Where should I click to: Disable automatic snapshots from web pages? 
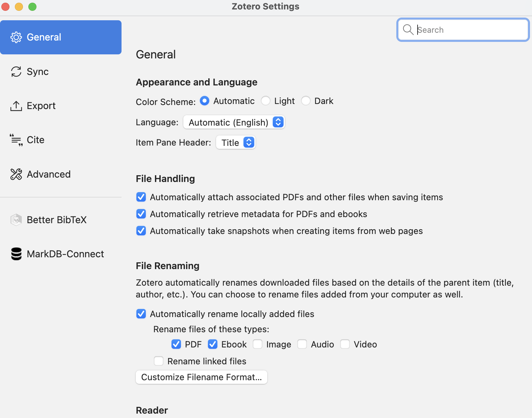tap(141, 231)
